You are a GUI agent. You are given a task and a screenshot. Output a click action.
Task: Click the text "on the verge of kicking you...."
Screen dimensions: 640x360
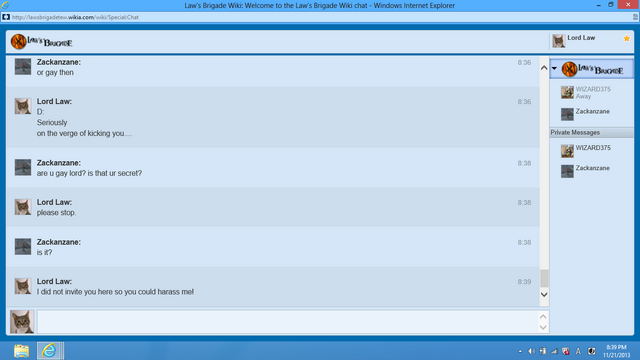click(84, 133)
